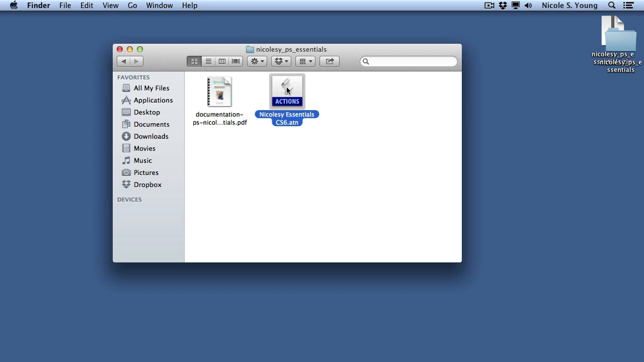Image resolution: width=644 pixels, height=362 pixels.
Task: Open the Finder menu
Action: coord(38,5)
